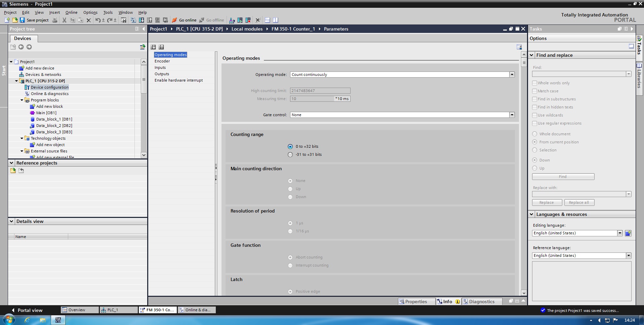Collapse the Program blocks tree folder

coord(22,100)
